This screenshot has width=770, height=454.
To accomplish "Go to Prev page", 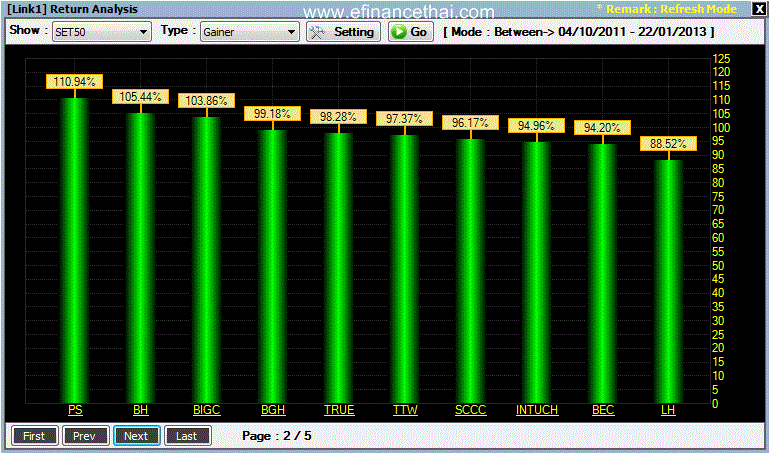I will pos(85,436).
